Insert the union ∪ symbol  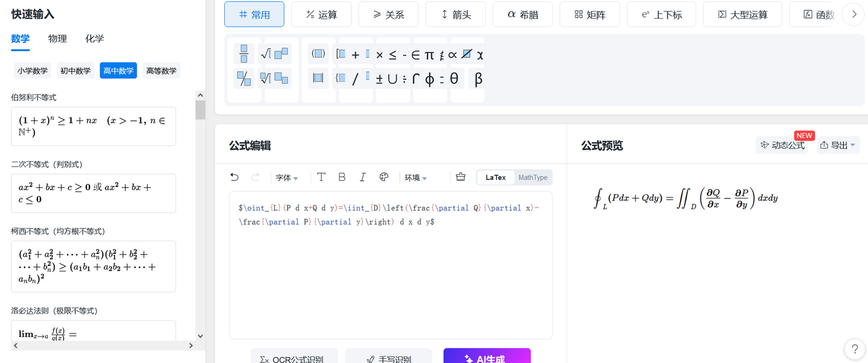pyautogui.click(x=392, y=79)
